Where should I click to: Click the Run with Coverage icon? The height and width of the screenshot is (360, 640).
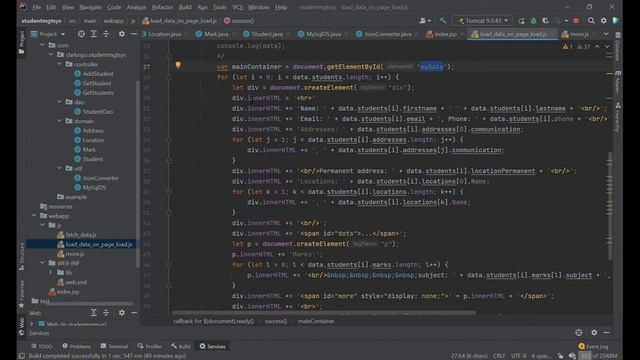pos(545,20)
